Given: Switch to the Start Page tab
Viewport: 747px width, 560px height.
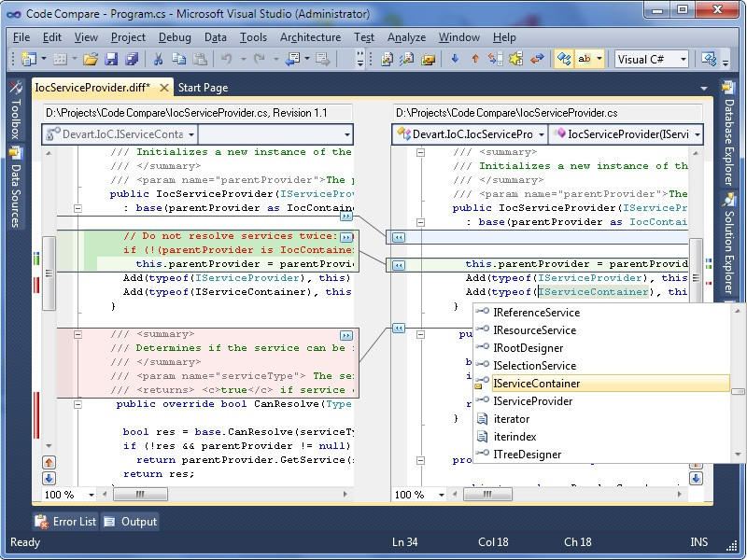Looking at the screenshot, I should tap(203, 88).
